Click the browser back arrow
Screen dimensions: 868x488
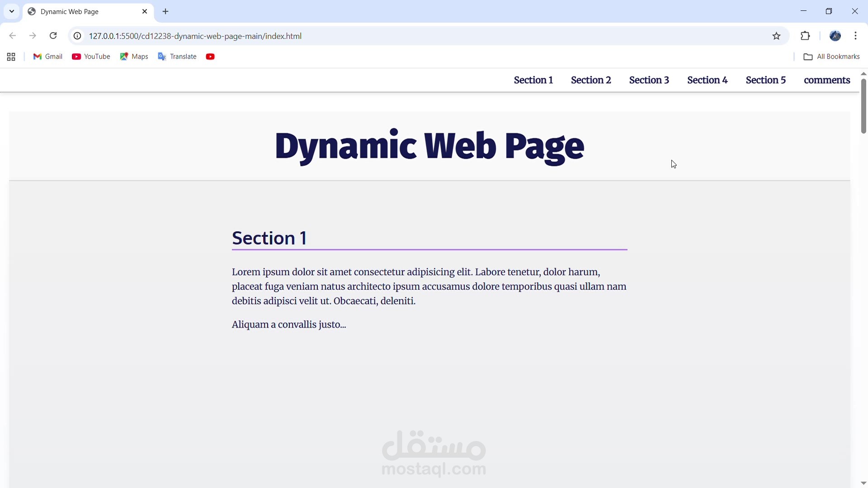point(13,36)
